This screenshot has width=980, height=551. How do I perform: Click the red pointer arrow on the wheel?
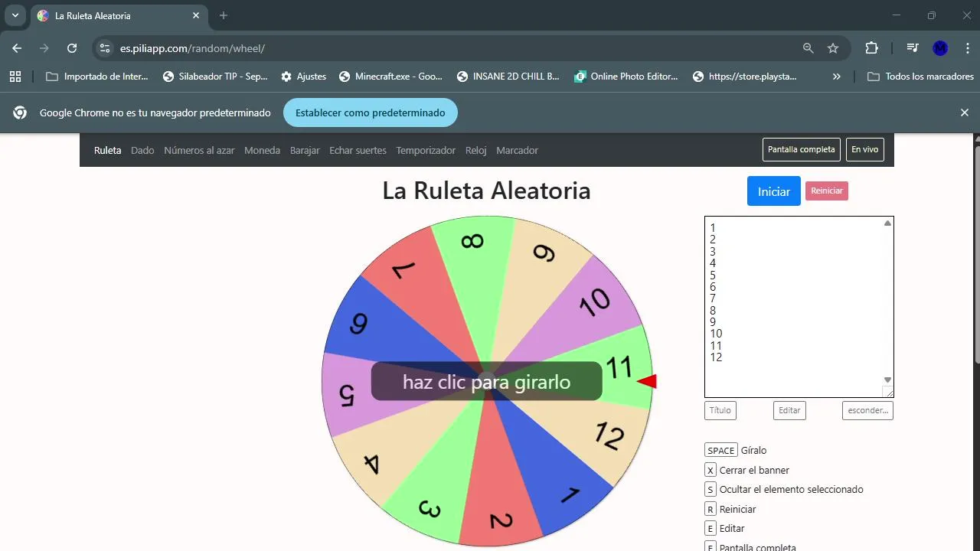[x=648, y=381]
